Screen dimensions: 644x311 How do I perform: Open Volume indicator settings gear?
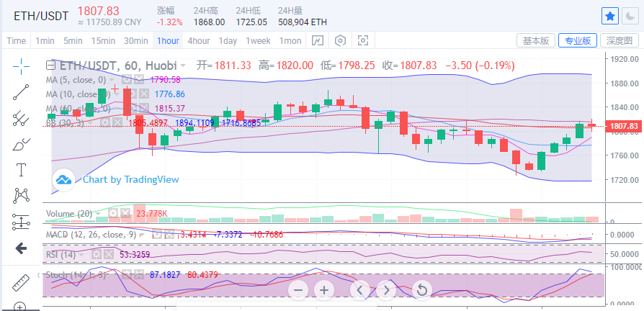[112, 213]
